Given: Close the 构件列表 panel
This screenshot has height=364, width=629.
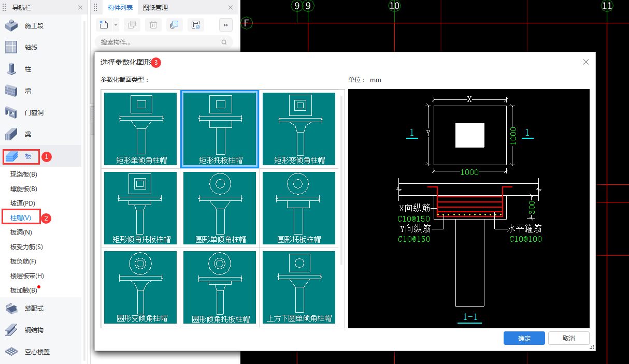Looking at the screenshot, I should 231,8.
